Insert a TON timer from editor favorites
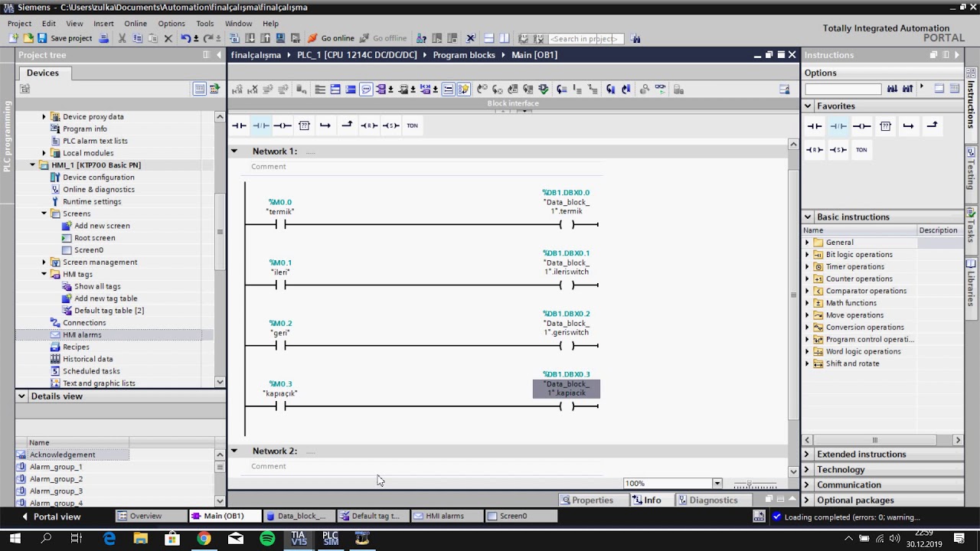Viewport: 980px width, 551px height. pyautogui.click(x=412, y=126)
